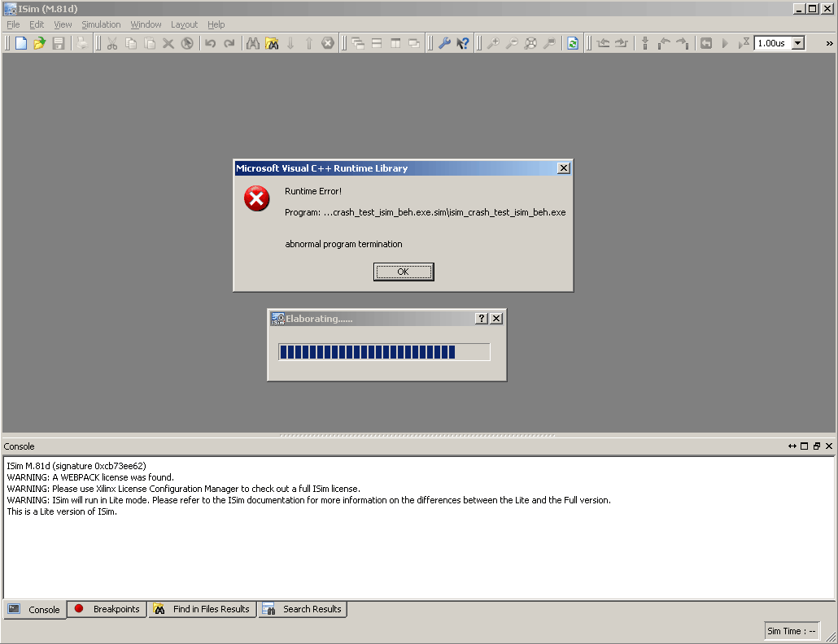Screen dimensions: 838x644
Task: Open the 1.00us run time dropdown
Action: (x=798, y=43)
